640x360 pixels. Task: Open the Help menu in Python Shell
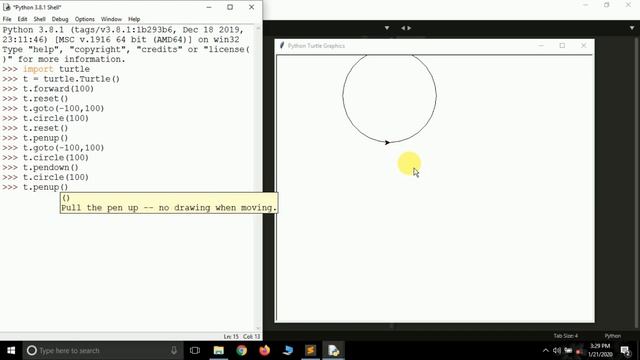pos(134,19)
